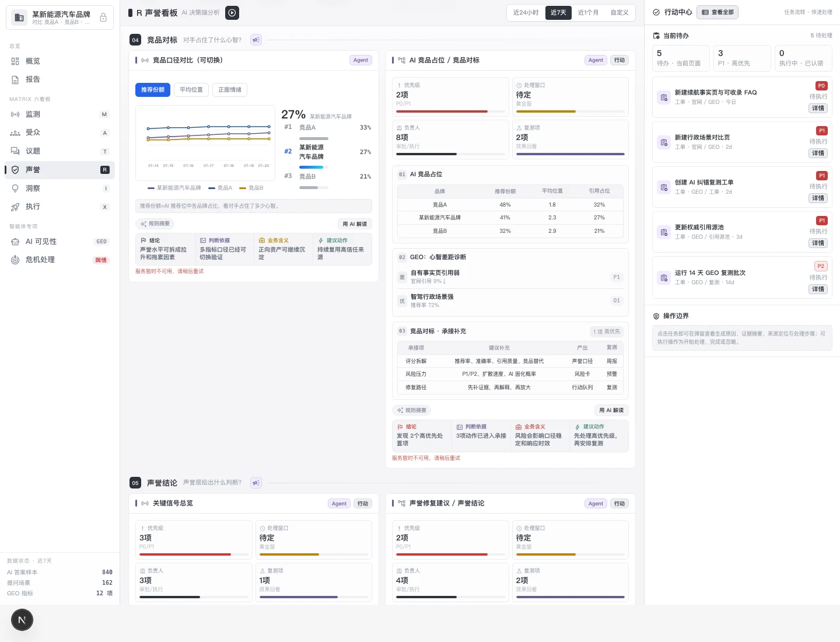The image size is (840, 642).
Task: Click 详情 on 创建 AI 纠错复测工单 card
Action: click(818, 198)
